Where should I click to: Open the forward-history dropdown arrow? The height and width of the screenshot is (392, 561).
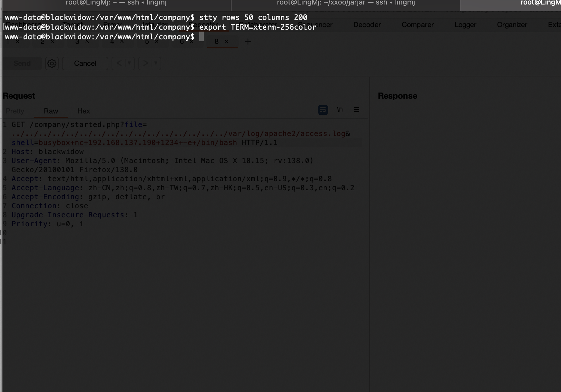[156, 63]
